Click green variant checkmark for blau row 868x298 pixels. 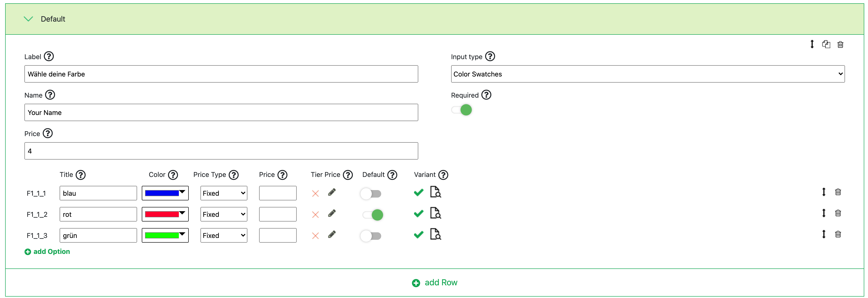click(419, 193)
